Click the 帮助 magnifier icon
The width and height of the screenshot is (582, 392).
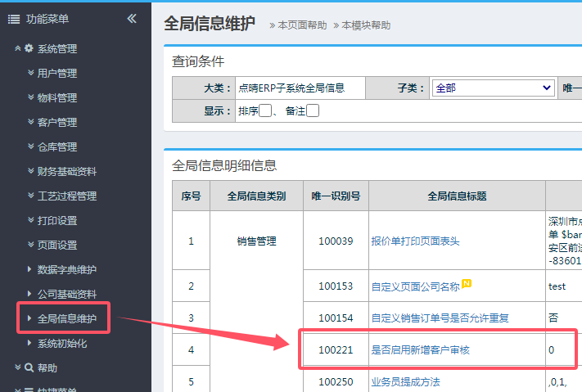tap(29, 368)
